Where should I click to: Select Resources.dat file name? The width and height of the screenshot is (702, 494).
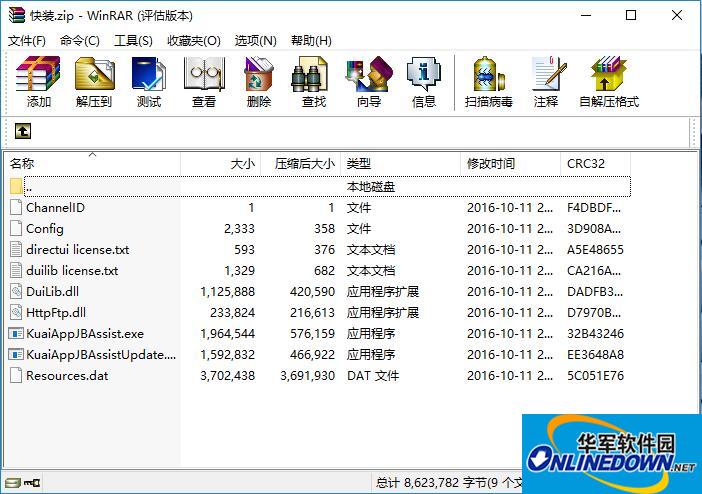(67, 375)
